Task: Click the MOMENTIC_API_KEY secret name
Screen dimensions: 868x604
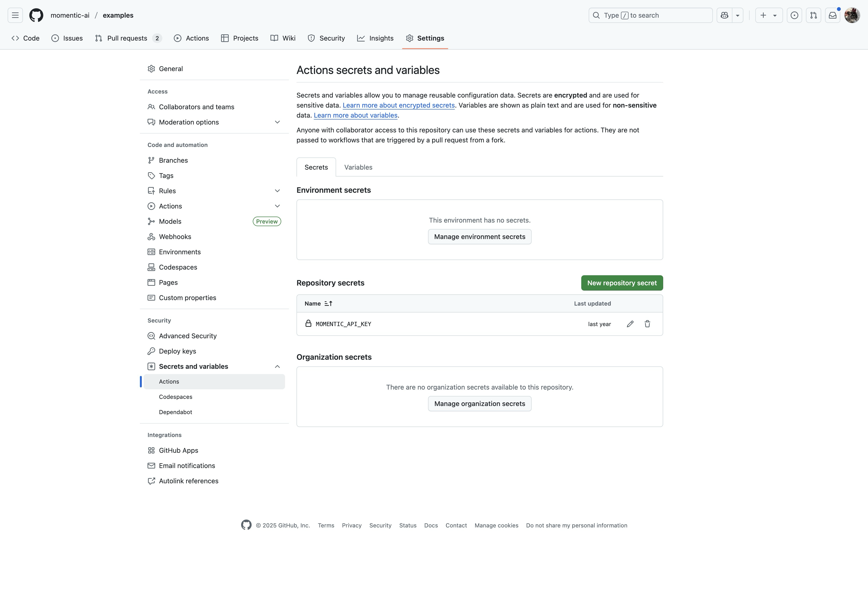Action: click(343, 324)
